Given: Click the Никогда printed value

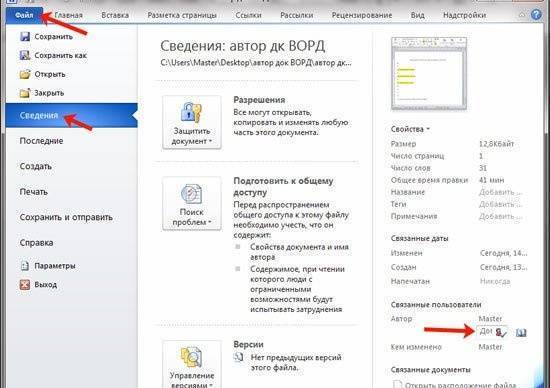Looking at the screenshot, I should [x=495, y=281].
